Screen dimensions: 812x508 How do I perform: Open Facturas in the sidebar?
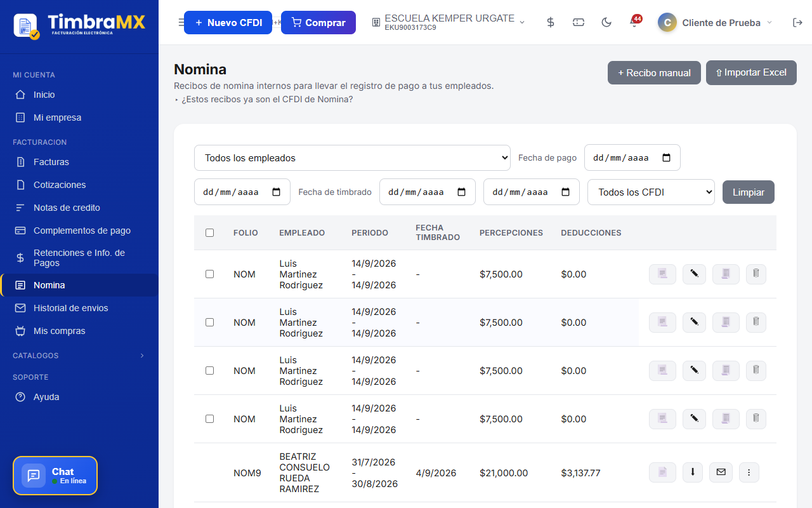point(79,162)
